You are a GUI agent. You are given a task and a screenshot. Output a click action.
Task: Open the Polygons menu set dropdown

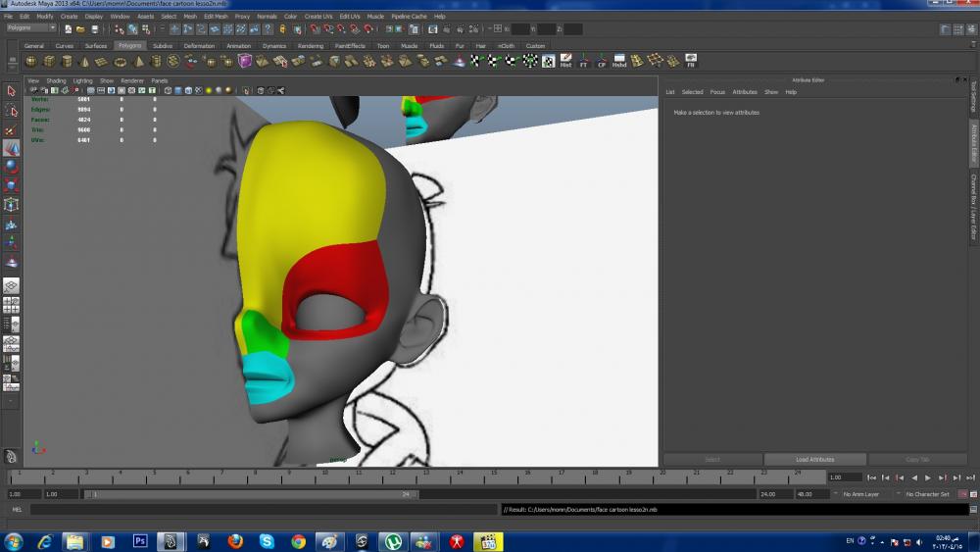31,28
